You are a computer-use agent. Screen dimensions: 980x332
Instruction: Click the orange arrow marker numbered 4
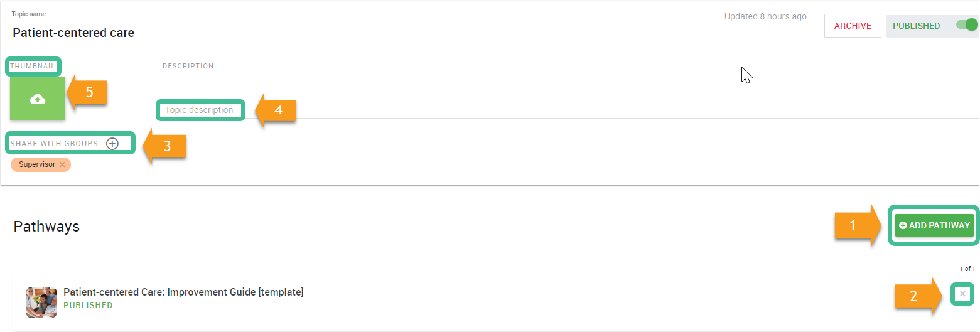click(276, 110)
